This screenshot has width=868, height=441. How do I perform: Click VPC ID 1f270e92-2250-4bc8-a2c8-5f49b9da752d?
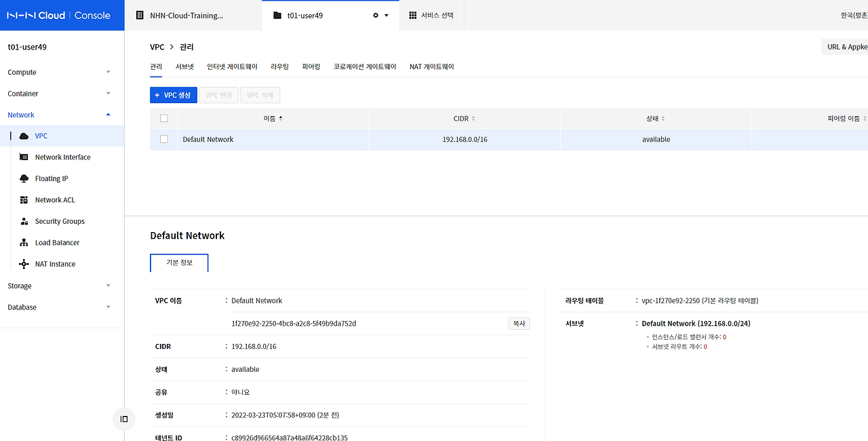294,324
